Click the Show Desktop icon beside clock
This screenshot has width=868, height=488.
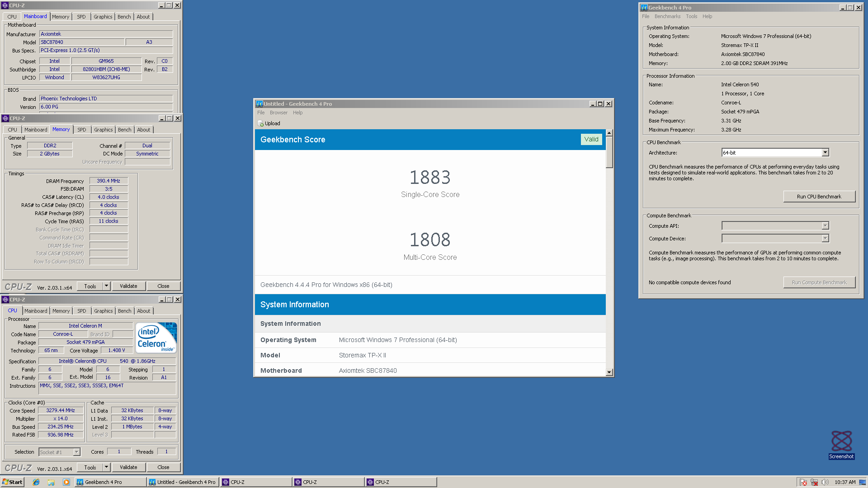click(863, 482)
